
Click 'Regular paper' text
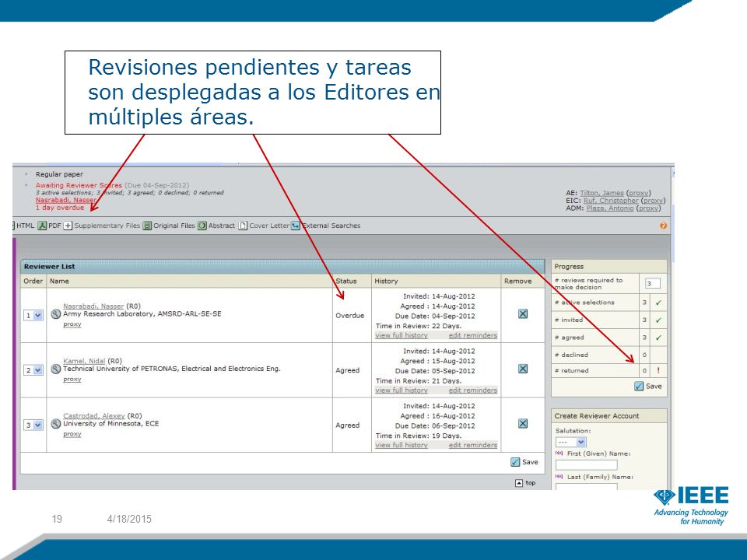pos(59,174)
